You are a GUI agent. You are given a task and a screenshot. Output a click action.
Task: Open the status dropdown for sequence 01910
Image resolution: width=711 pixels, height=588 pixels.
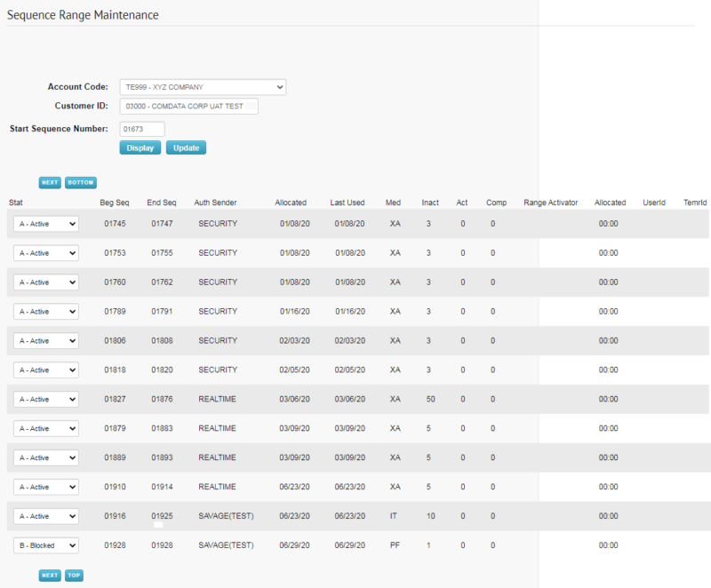[45, 487]
